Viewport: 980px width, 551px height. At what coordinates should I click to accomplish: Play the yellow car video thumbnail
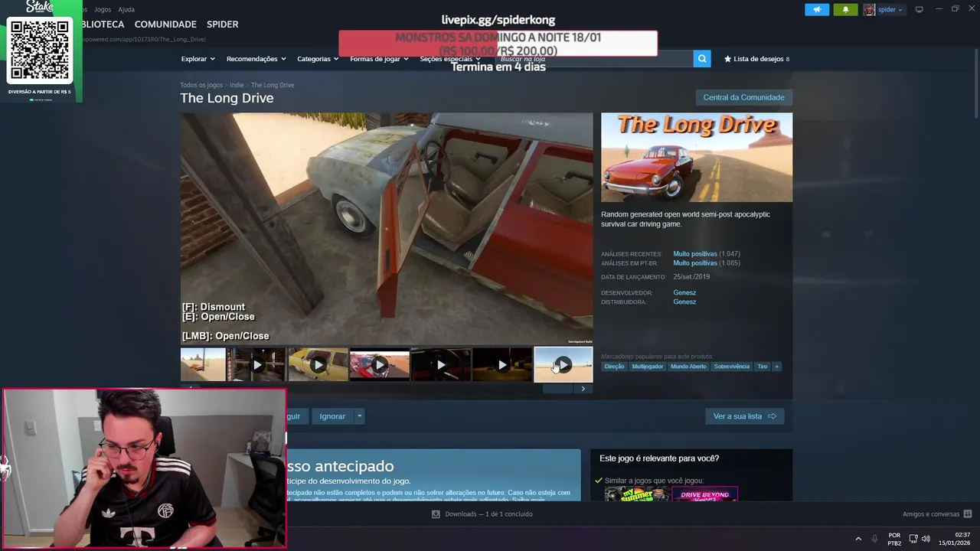[318, 364]
